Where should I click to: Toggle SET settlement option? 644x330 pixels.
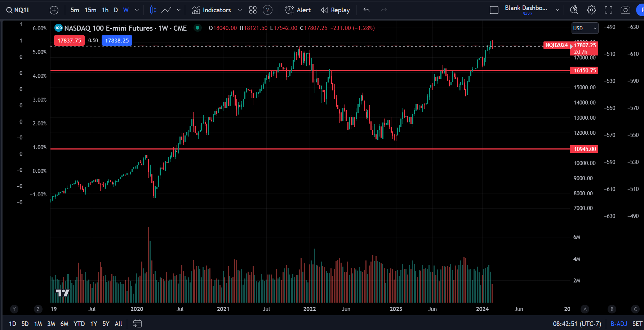[637, 324]
